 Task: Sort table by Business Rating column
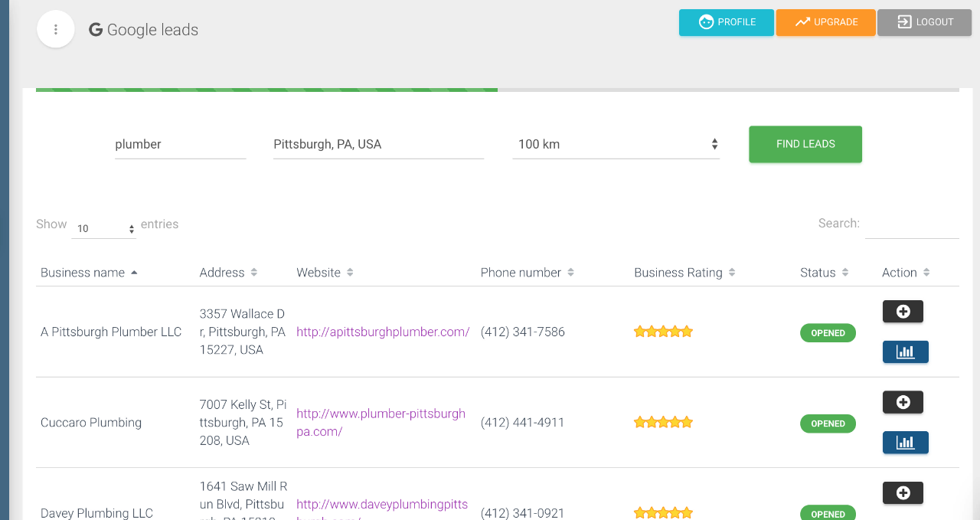(684, 273)
